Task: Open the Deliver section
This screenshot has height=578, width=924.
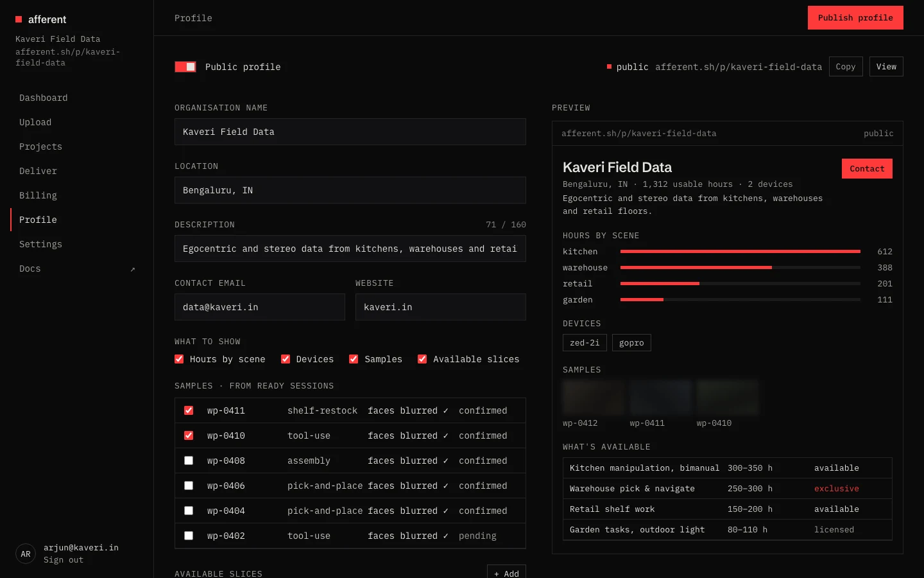Action: (x=76, y=171)
